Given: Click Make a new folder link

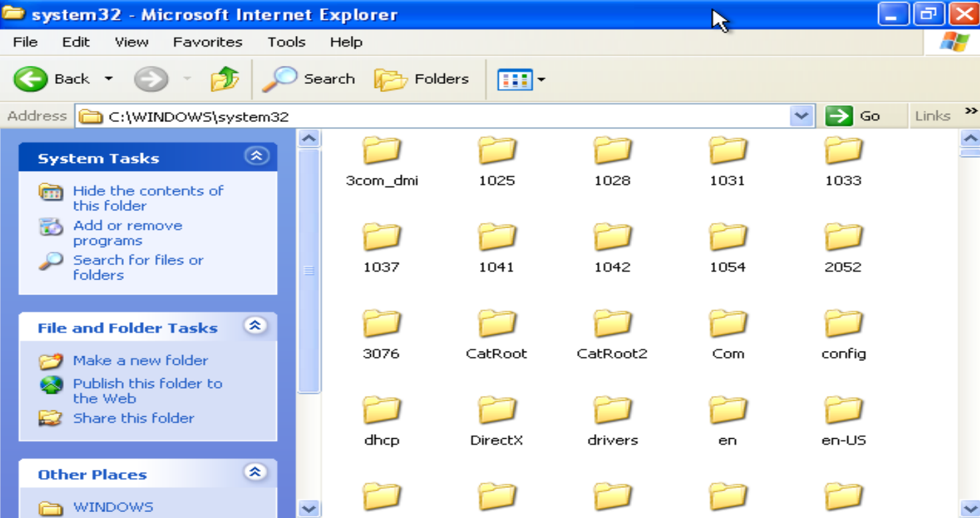Looking at the screenshot, I should [x=140, y=360].
